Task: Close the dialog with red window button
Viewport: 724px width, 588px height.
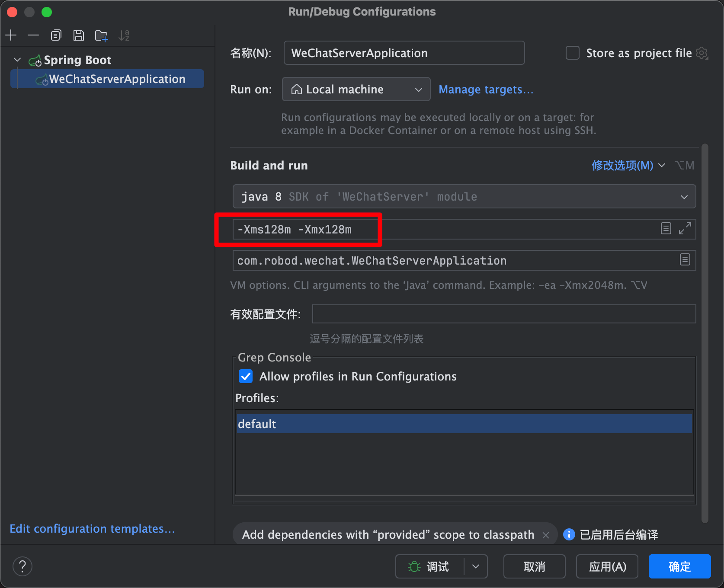Action: click(x=12, y=12)
